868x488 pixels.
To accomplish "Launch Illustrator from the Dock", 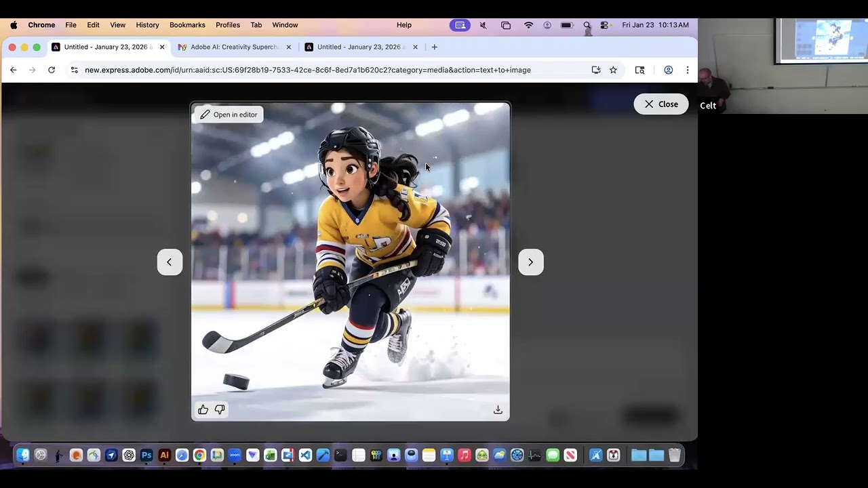I will click(164, 455).
